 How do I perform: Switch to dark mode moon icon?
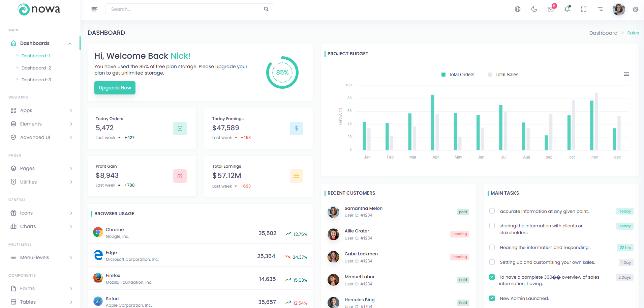[x=534, y=9]
